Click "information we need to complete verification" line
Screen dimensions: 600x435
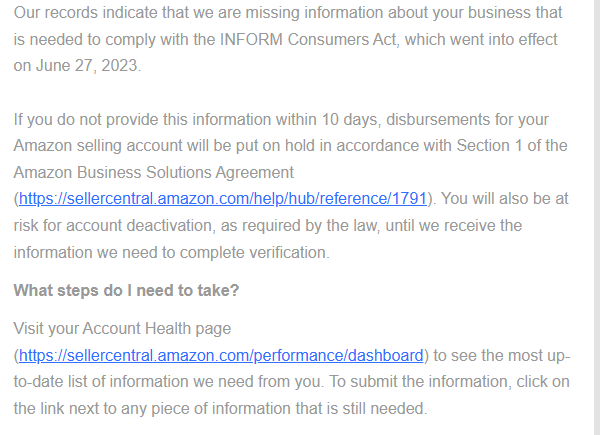click(171, 253)
